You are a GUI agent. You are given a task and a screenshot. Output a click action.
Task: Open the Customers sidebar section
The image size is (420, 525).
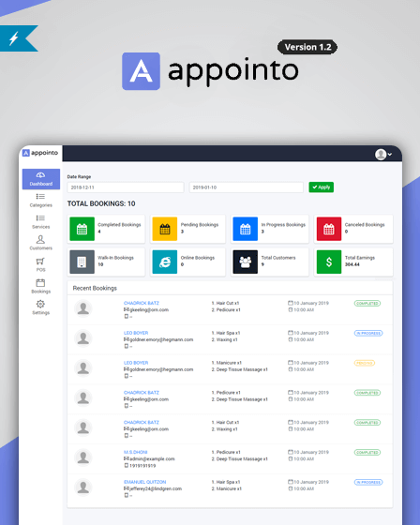[x=41, y=243]
